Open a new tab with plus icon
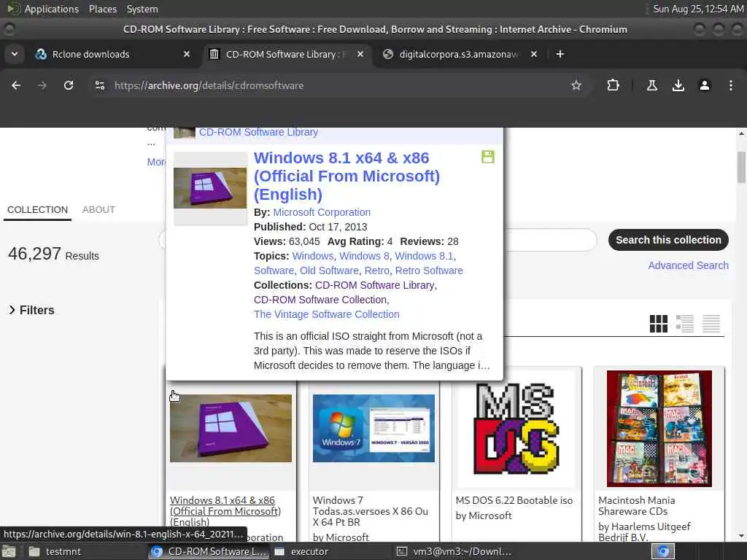Viewport: 747px width, 560px height. 560,54
